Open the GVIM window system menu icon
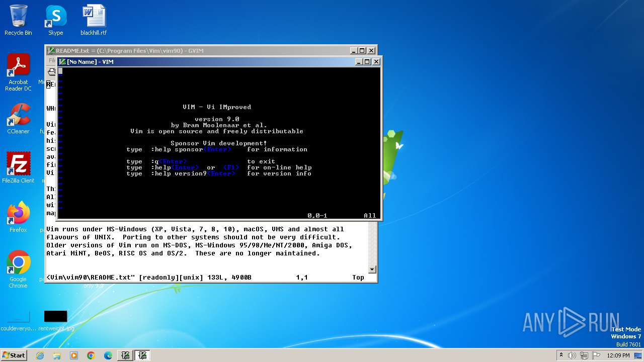644x362 pixels. (51, 51)
